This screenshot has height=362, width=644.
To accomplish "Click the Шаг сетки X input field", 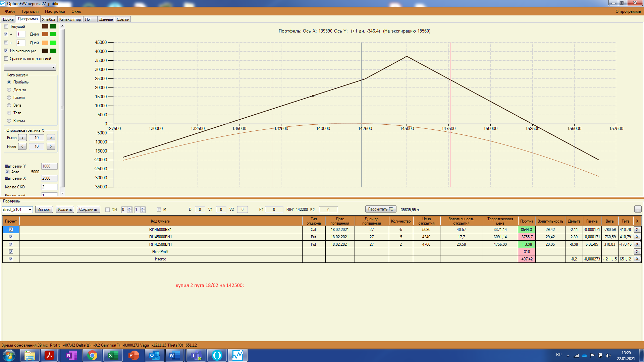I will [x=49, y=178].
